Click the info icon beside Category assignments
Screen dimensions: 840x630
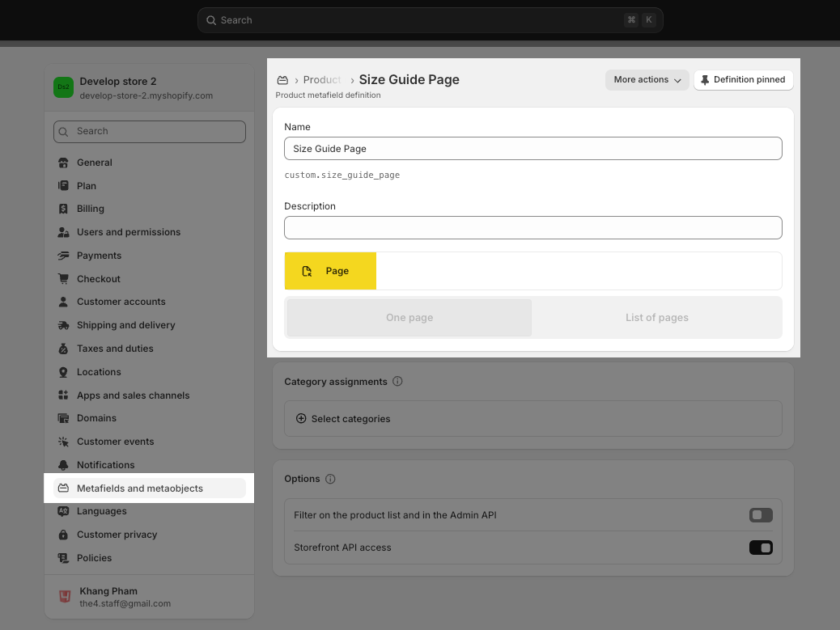[x=397, y=382]
